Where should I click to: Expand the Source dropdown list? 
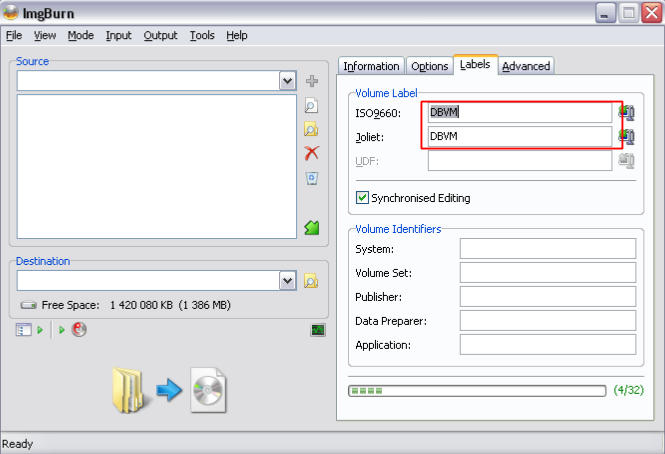point(288,81)
